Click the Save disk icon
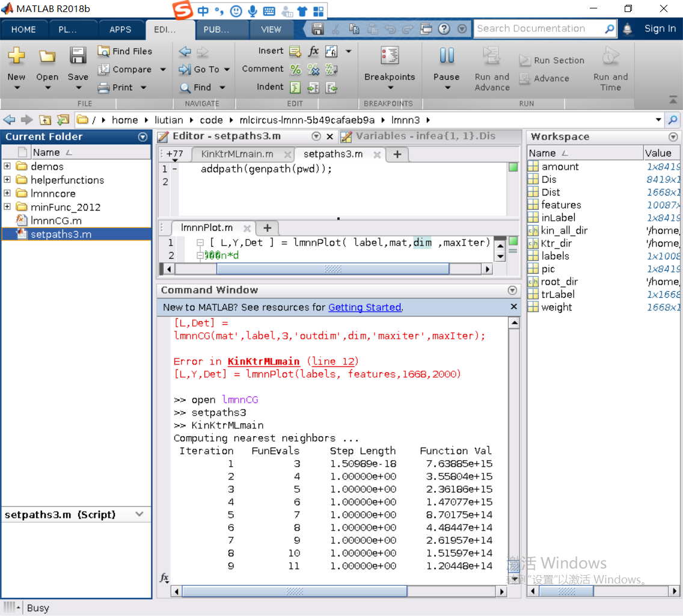Viewport: 683px width, 616px height. click(78, 56)
